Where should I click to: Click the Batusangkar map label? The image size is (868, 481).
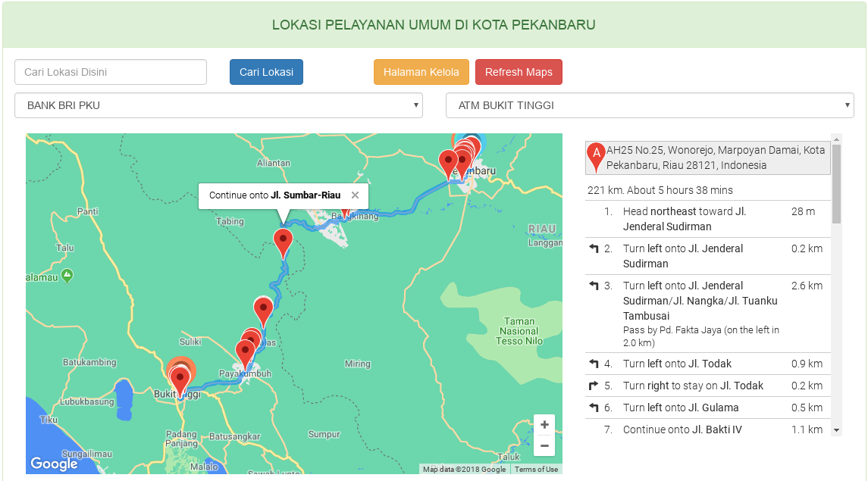(x=235, y=436)
